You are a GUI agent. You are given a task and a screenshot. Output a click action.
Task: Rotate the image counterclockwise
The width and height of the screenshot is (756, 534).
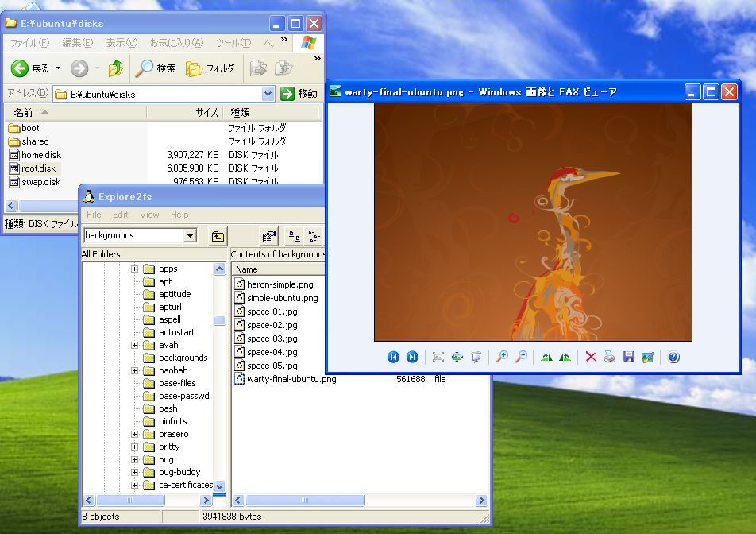[565, 357]
